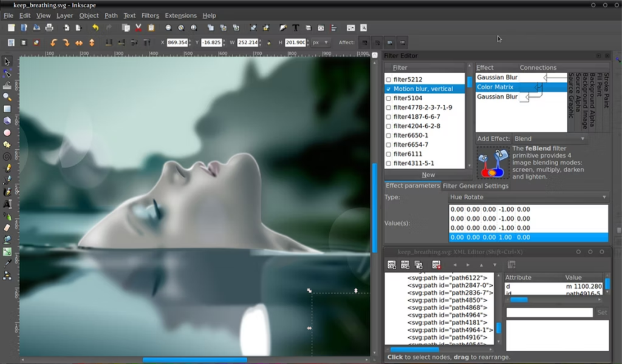Click the Undo arrow icon
The height and width of the screenshot is (364, 622).
pyautogui.click(x=95, y=28)
